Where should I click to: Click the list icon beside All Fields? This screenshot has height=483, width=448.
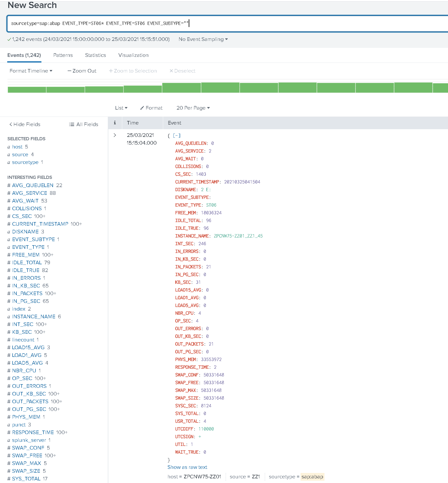pyautogui.click(x=71, y=124)
